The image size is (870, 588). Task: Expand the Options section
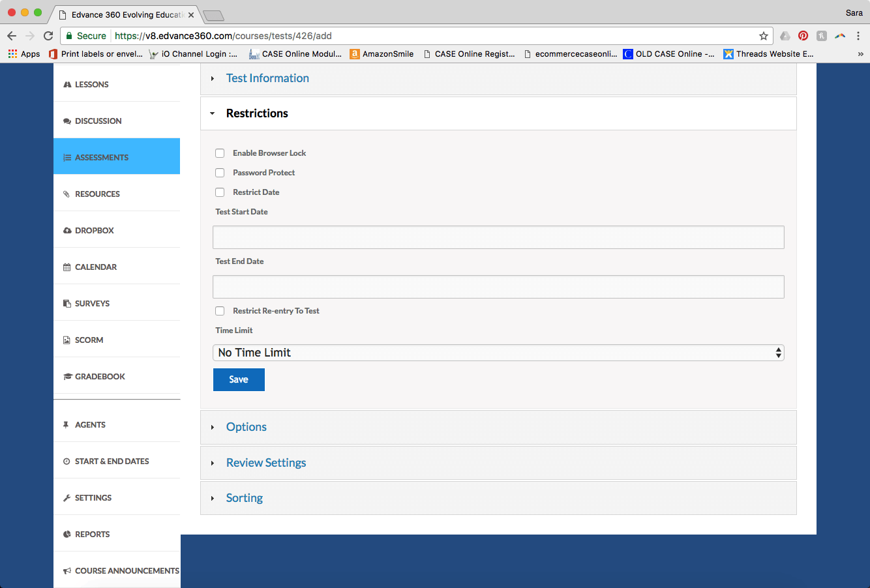[246, 427]
